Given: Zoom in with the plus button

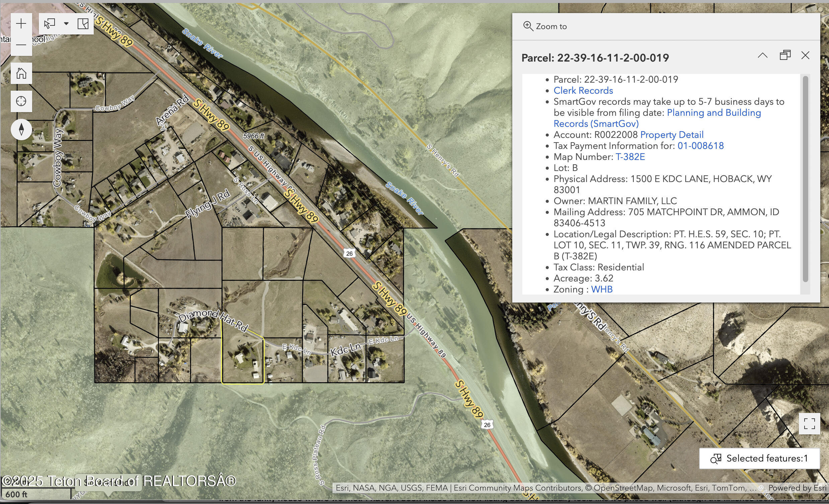Looking at the screenshot, I should click(x=21, y=23).
